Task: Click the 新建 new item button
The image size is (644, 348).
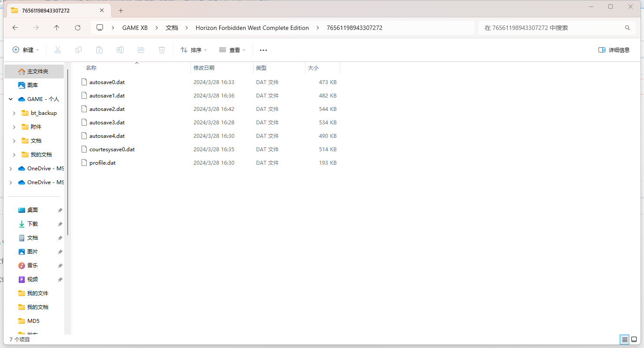Action: click(26, 50)
